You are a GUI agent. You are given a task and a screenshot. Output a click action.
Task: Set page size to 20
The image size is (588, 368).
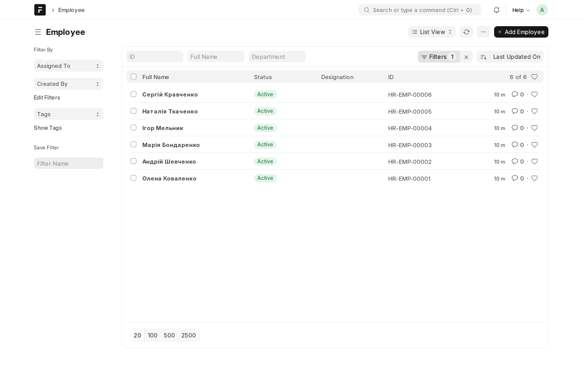coord(137,335)
